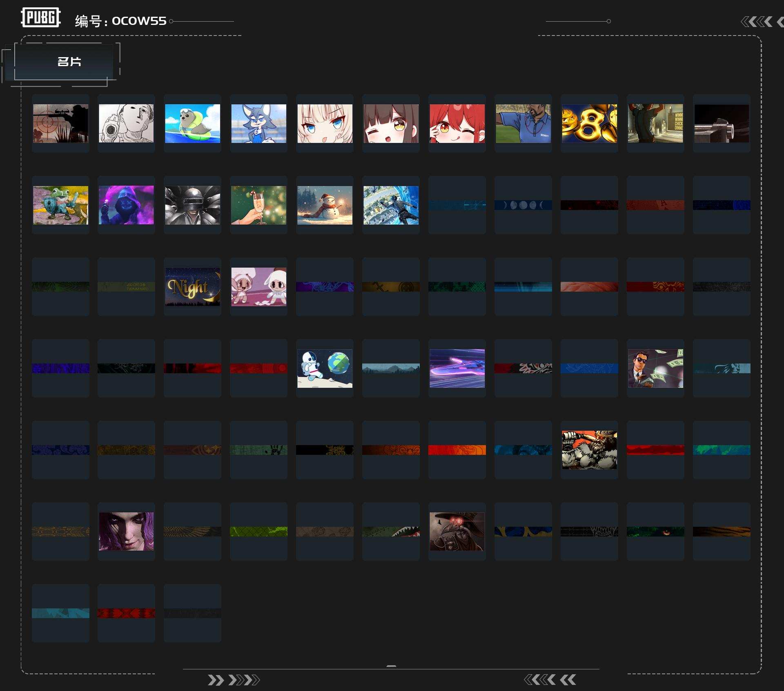The image size is (784, 691).
Task: Pick the green banner with black handprint
Action: (258, 450)
